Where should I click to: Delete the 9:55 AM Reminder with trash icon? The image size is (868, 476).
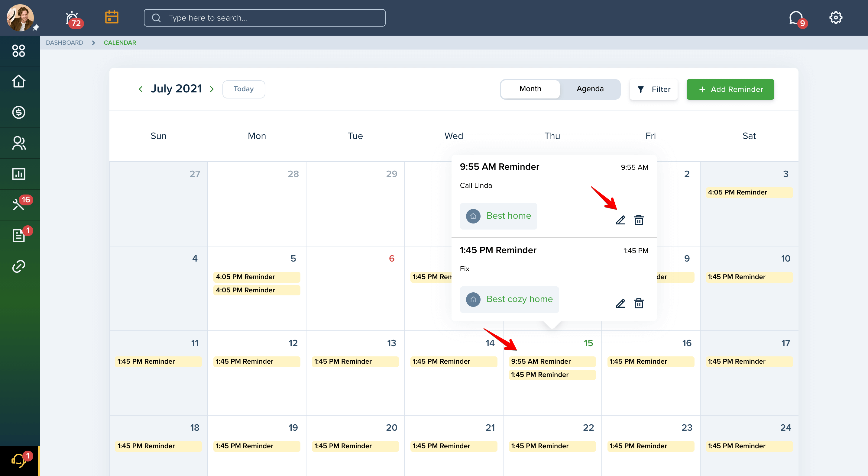(x=639, y=220)
